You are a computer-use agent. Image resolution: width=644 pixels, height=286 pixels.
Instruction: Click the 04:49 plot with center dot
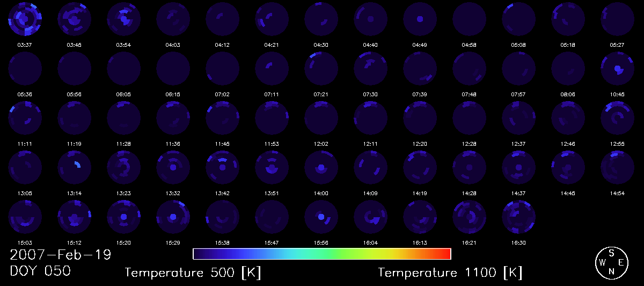coord(420,19)
